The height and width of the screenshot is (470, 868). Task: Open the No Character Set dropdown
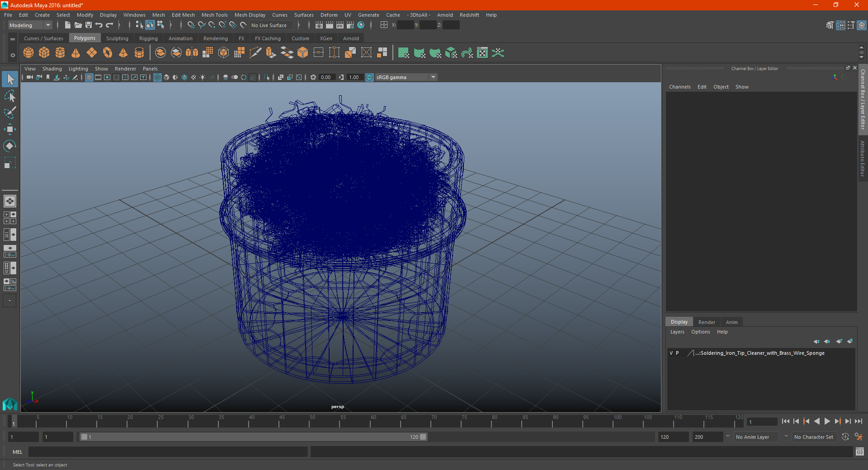pos(814,437)
